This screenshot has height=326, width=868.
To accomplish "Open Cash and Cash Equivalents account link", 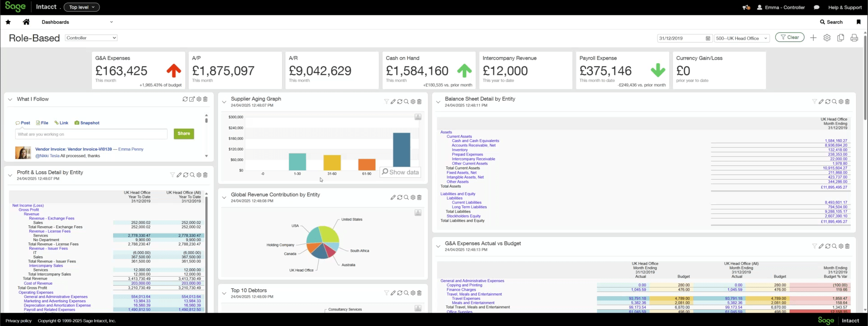I will tap(475, 141).
